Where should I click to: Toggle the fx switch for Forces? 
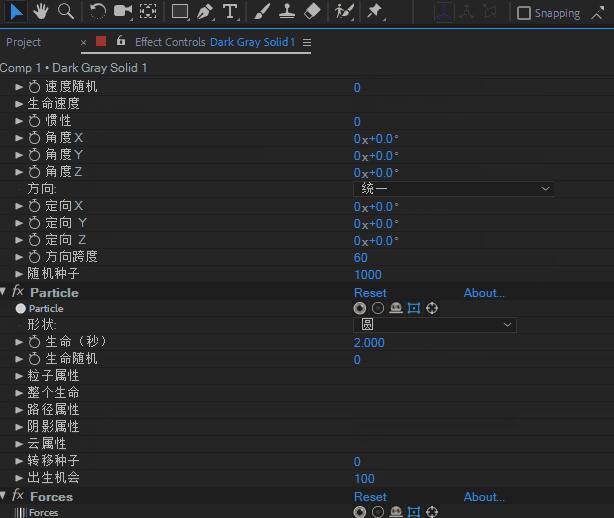click(x=18, y=496)
